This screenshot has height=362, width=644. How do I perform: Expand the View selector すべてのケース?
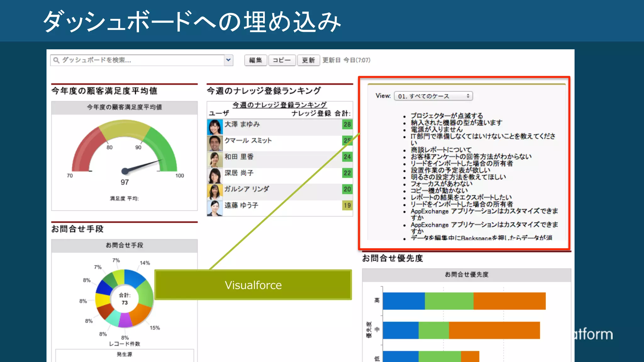click(433, 96)
